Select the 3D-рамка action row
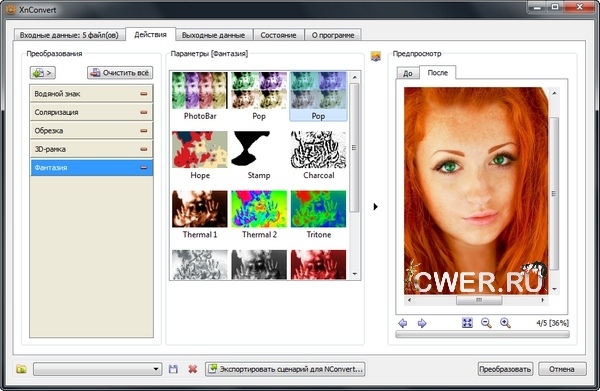 [x=91, y=149]
